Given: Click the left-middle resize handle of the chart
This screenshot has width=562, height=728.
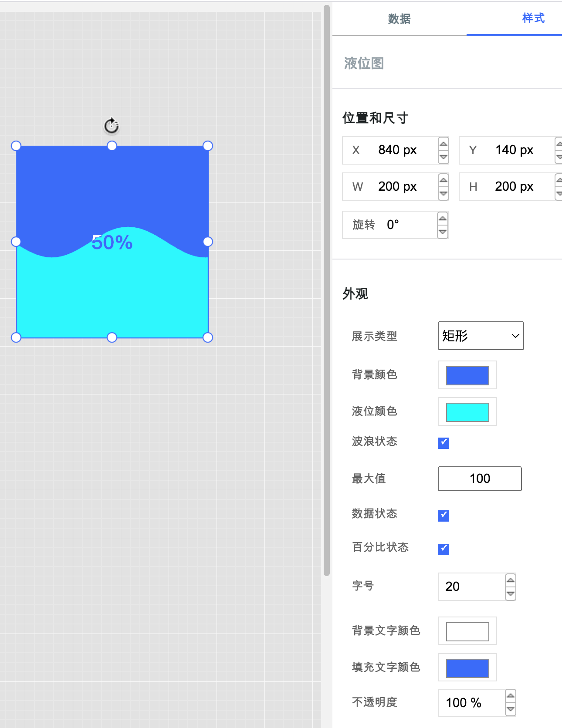Looking at the screenshot, I should [16, 242].
